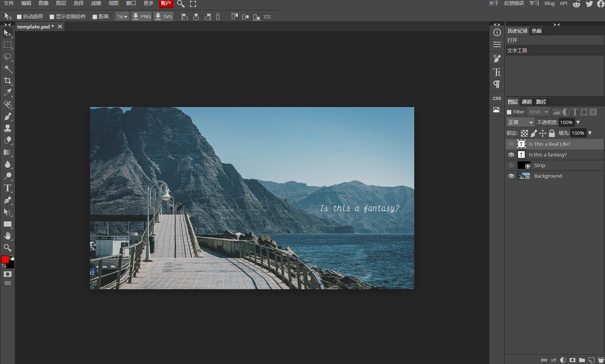
Task: Select the Hand tool
Action: [8, 236]
